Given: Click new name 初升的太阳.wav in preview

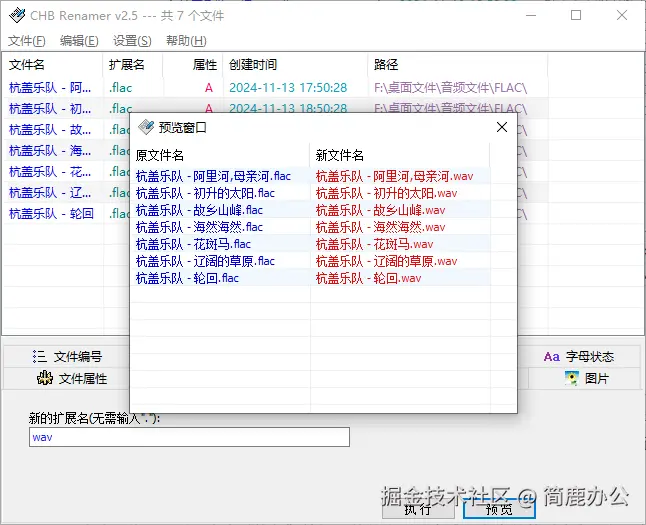Looking at the screenshot, I should click(x=386, y=193).
